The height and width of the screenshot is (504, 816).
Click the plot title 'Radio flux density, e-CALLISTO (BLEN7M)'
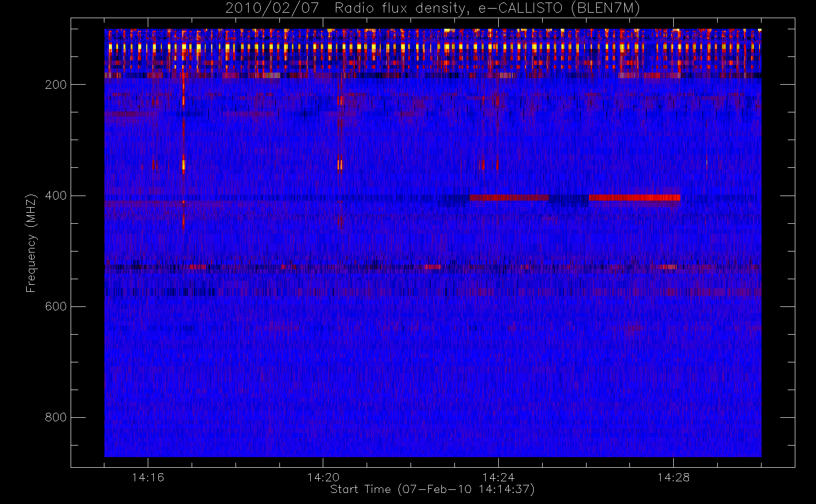(487, 9)
